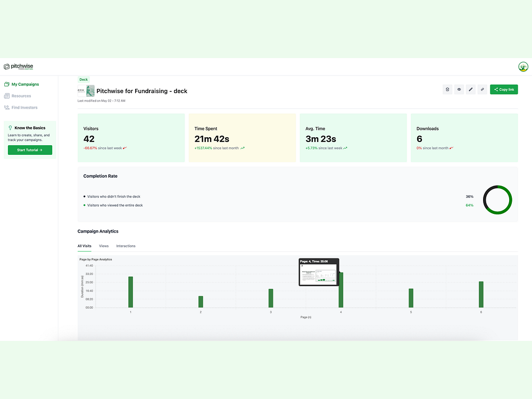Screen dimensions: 532x399
Task: Click the Copy link button
Action: (x=504, y=89)
